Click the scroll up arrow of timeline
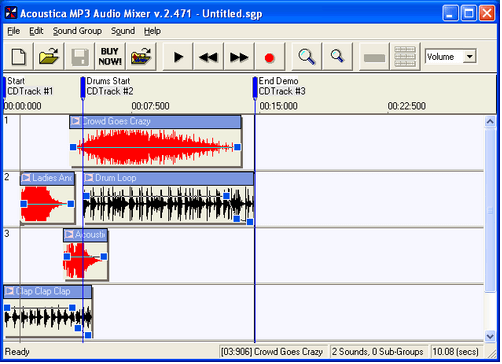This screenshot has width=502, height=364. tap(490, 121)
